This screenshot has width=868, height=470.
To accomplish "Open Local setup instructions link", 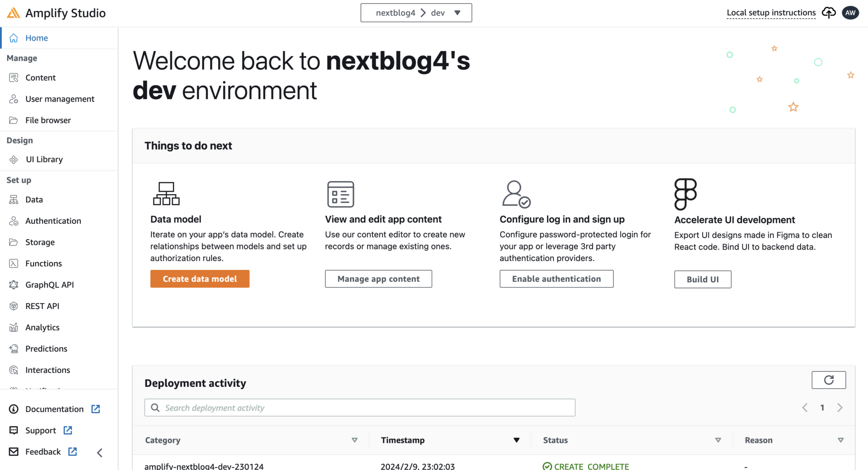I will click(771, 13).
